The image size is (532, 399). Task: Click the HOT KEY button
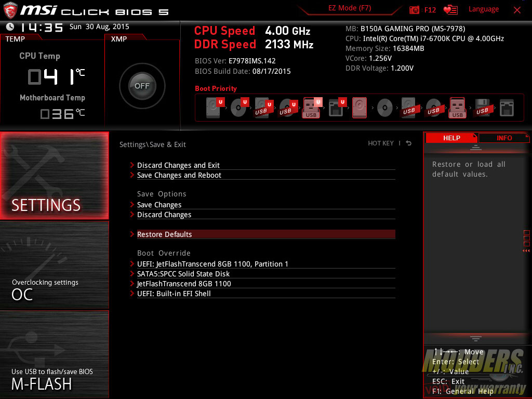coord(381,143)
